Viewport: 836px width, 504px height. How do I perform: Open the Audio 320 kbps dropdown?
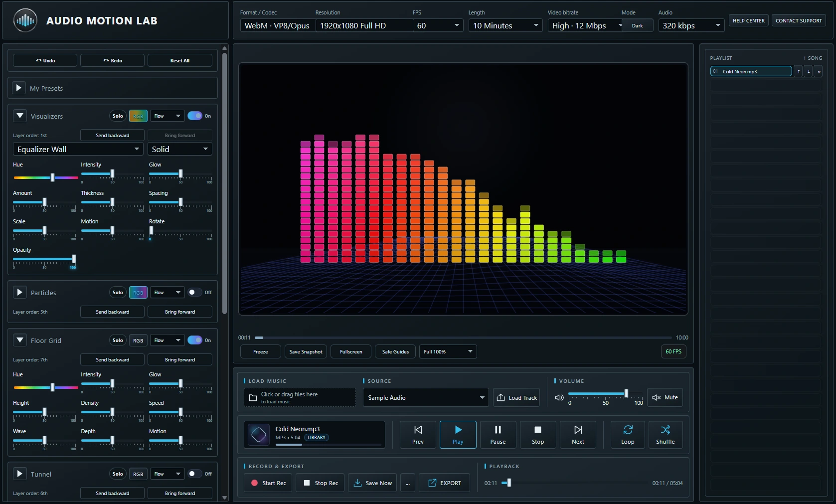click(x=691, y=25)
